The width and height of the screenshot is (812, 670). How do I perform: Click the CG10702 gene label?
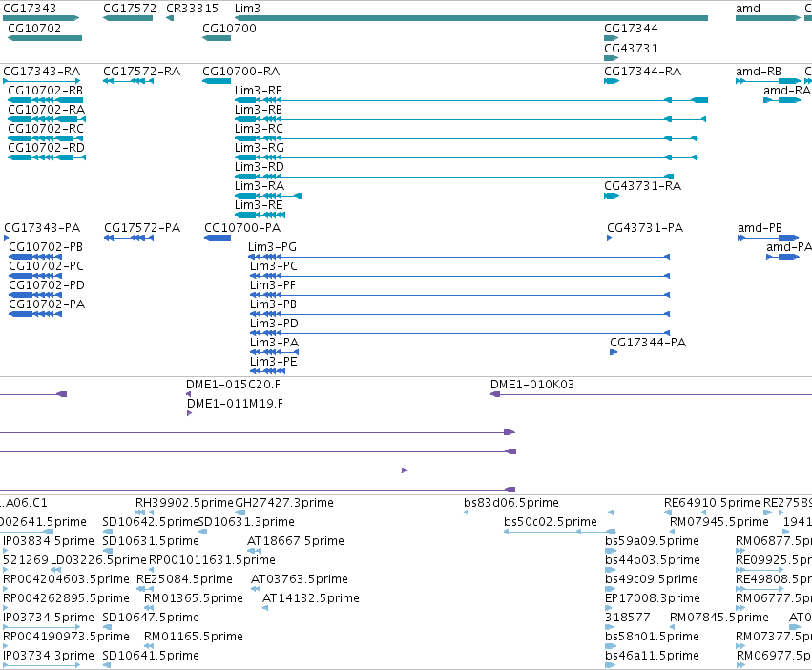(34, 28)
